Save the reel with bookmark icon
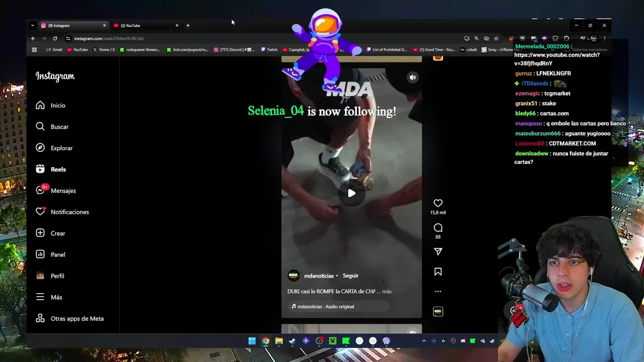644x362 pixels. point(438,271)
